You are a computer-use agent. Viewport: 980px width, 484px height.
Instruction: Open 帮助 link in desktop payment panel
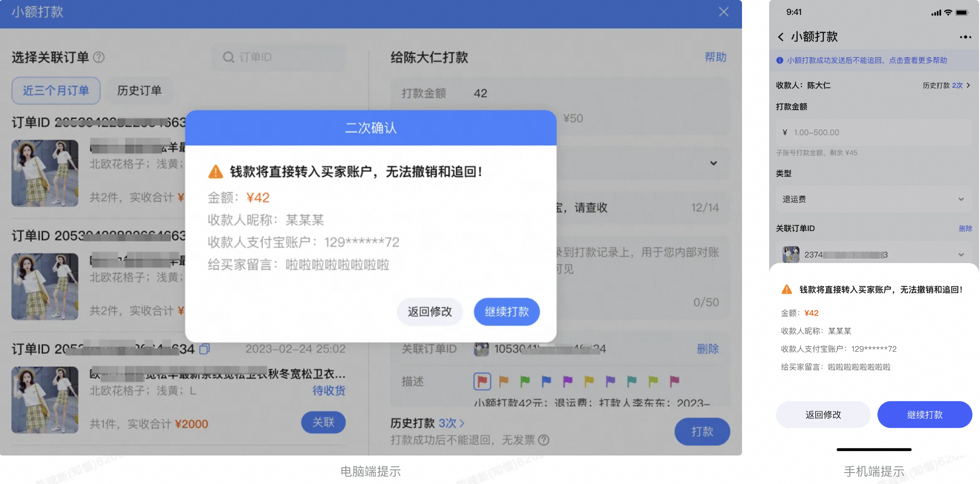[x=716, y=57]
